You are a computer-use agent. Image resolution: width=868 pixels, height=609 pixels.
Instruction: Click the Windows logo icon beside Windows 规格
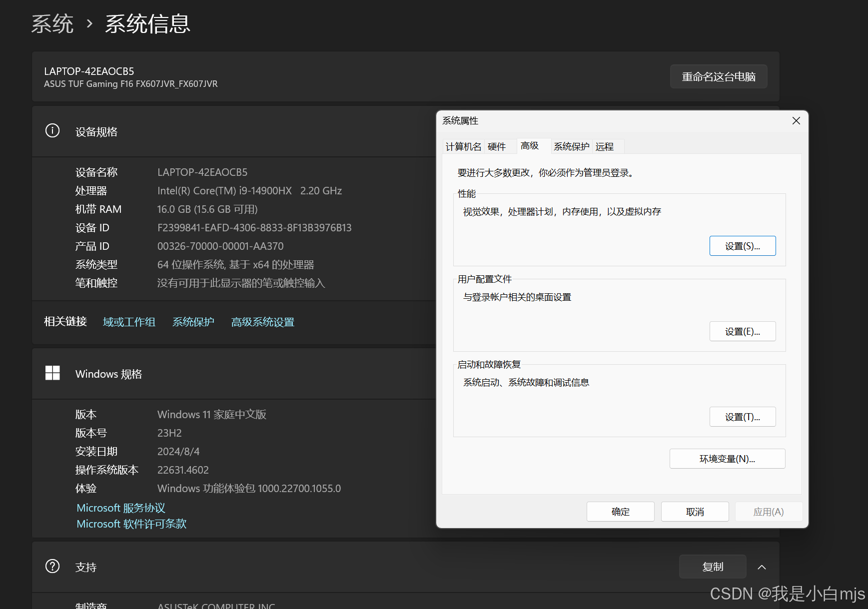click(52, 373)
